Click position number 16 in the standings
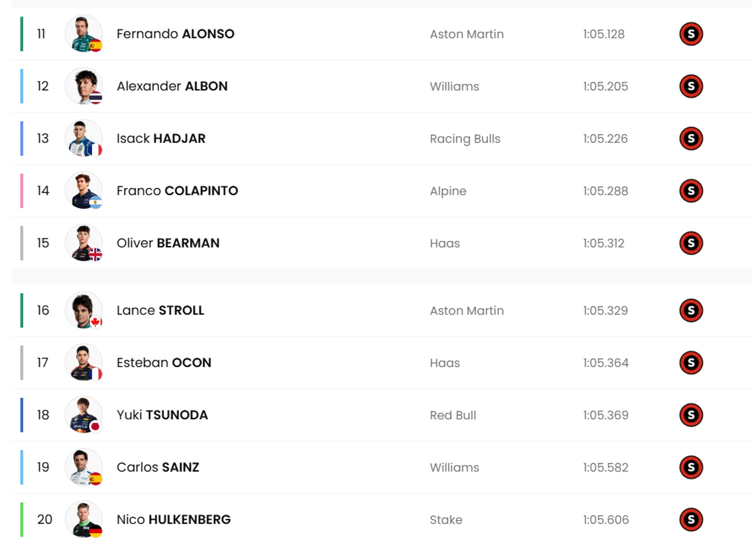This screenshot has width=752, height=560. click(x=43, y=310)
